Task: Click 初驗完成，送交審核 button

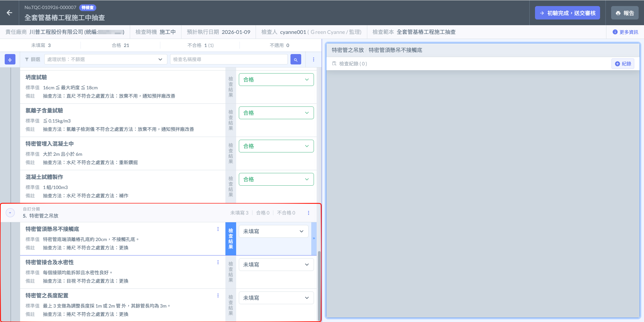Action: pos(567,13)
